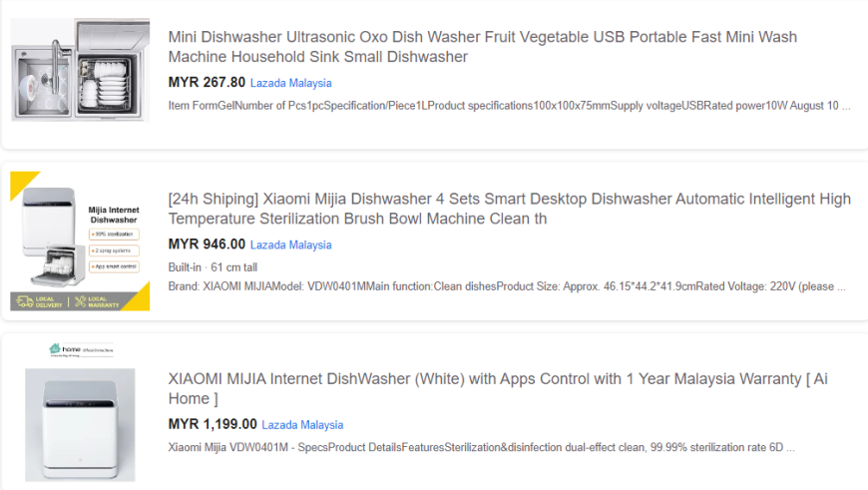Open the sink dishwasher product thumbnail

tap(80, 69)
